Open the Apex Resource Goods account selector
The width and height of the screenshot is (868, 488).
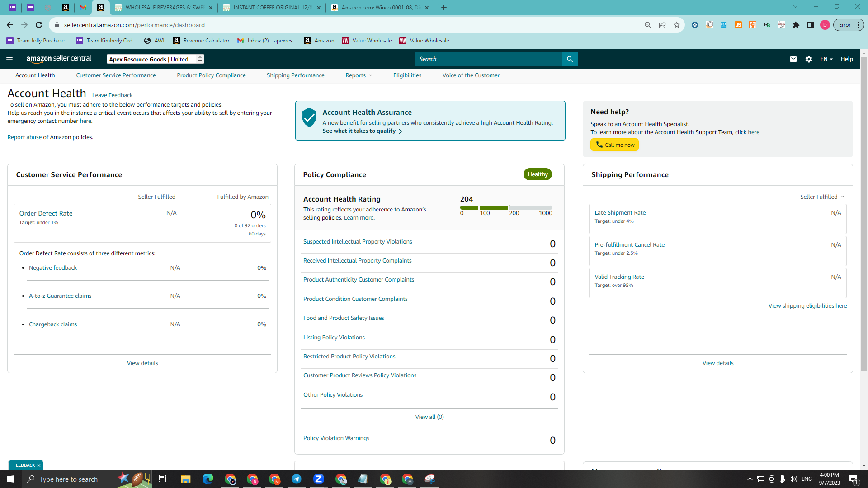click(x=156, y=59)
